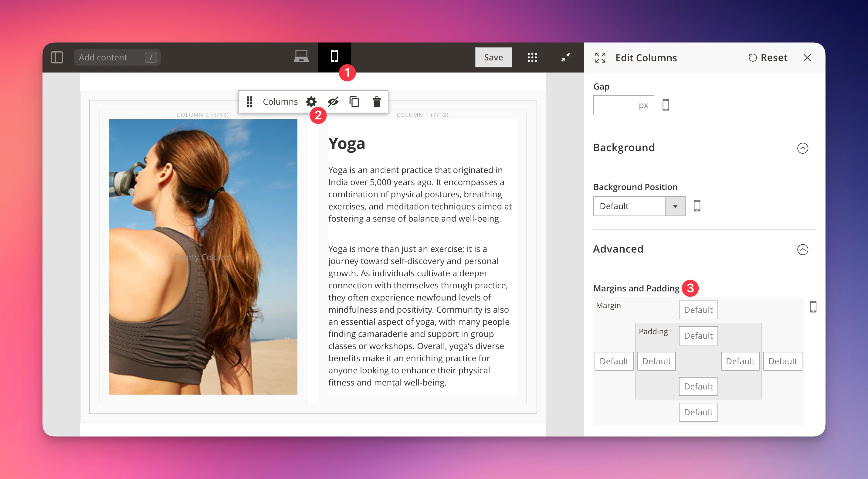
Task: Hide the Columns block with eye-slash icon
Action: click(333, 101)
